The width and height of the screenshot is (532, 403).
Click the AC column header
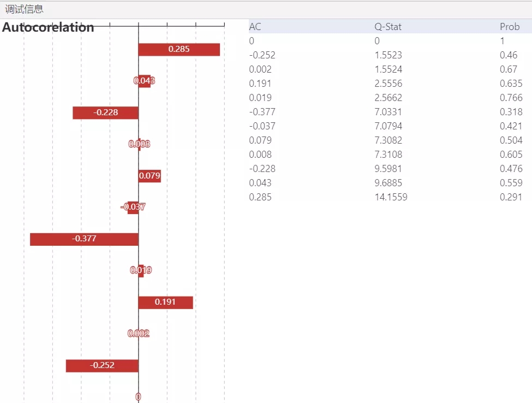(x=255, y=26)
